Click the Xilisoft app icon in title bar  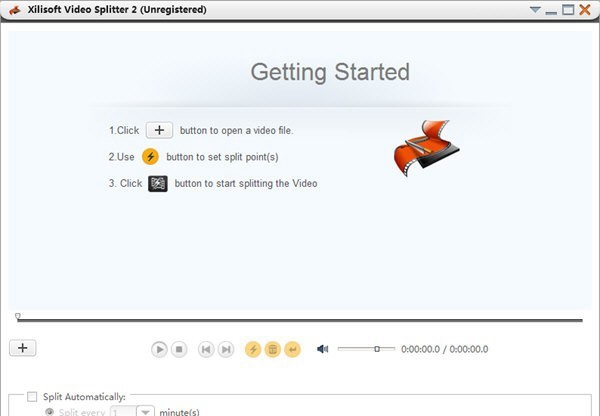(15, 10)
